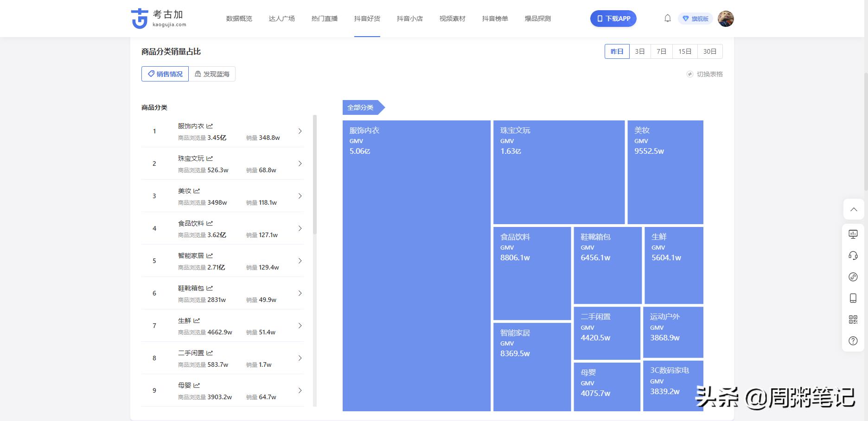Click the mobile phone icon in sidebar

tap(853, 298)
